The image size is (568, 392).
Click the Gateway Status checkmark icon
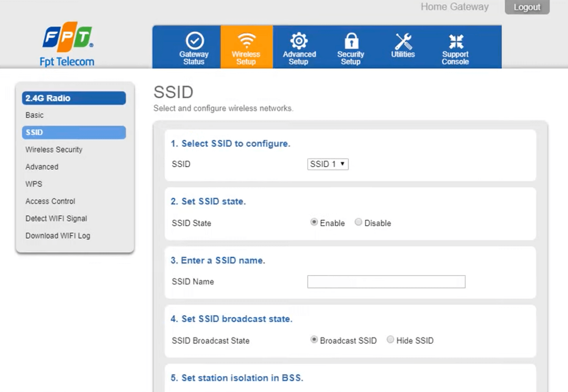pyautogui.click(x=195, y=41)
